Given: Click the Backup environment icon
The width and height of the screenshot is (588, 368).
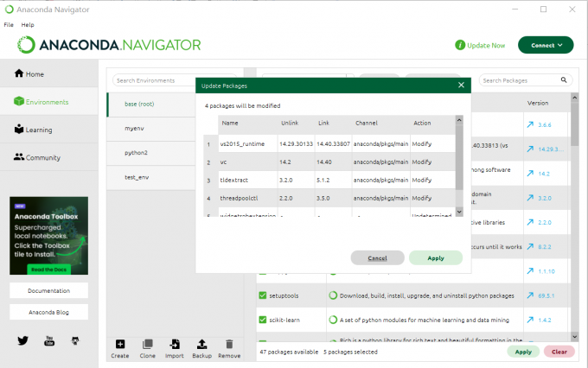Looking at the screenshot, I should 201,344.
